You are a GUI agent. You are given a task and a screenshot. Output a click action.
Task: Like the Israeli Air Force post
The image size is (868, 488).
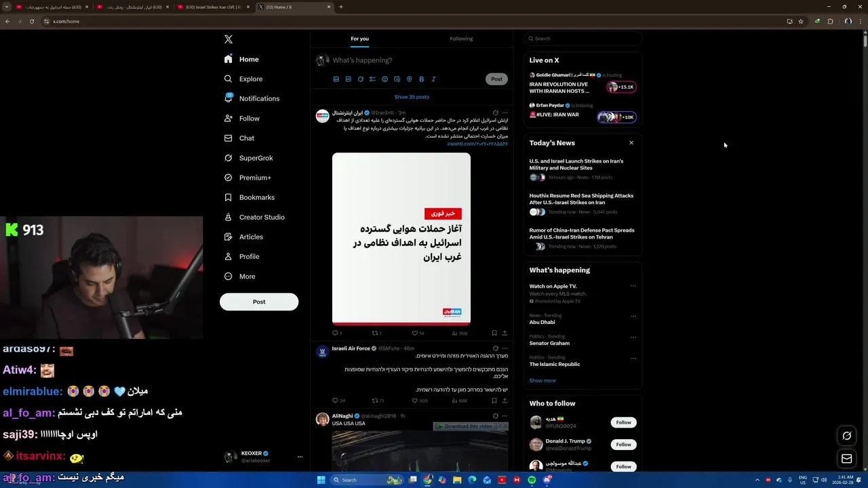tap(419, 401)
